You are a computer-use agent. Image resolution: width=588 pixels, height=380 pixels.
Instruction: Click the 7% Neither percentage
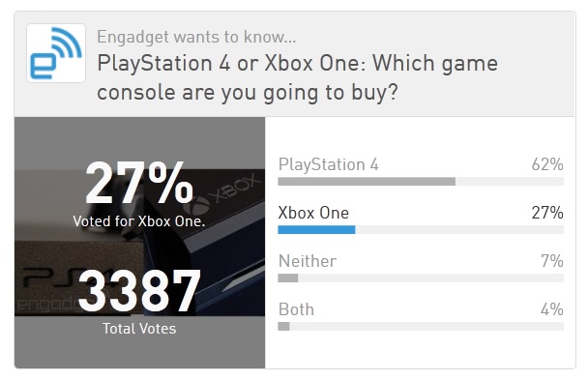click(x=552, y=261)
